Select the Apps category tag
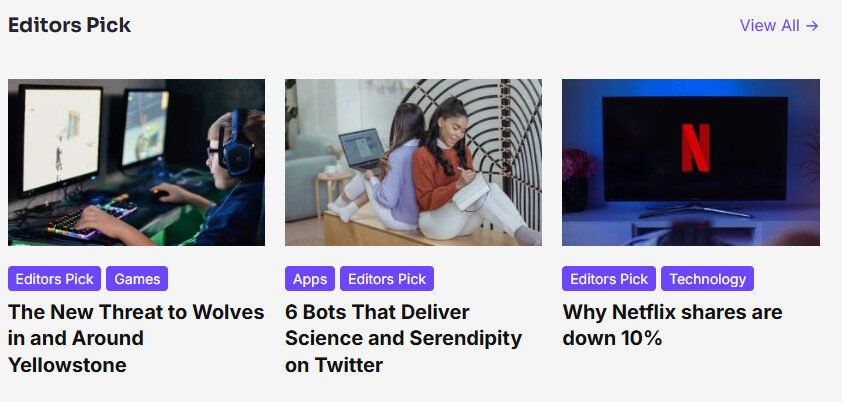The image size is (842, 402). [x=310, y=279]
